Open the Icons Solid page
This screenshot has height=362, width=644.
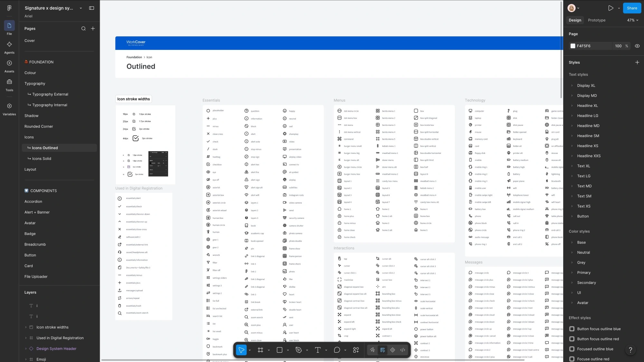coord(42,159)
